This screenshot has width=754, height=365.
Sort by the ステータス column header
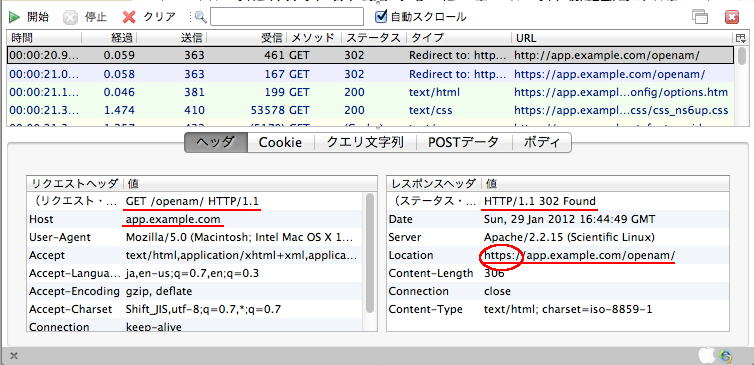coord(374,38)
